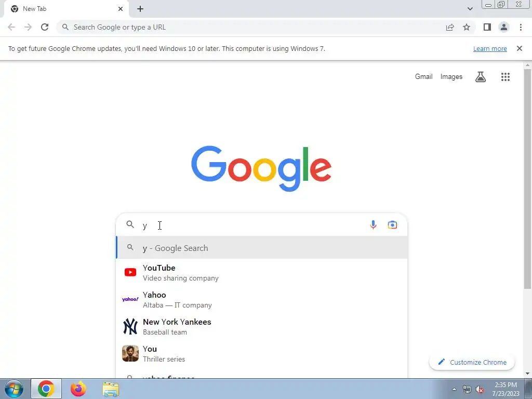Dismiss the Windows 7 update notice
The height and width of the screenshot is (399, 532).
point(519,48)
